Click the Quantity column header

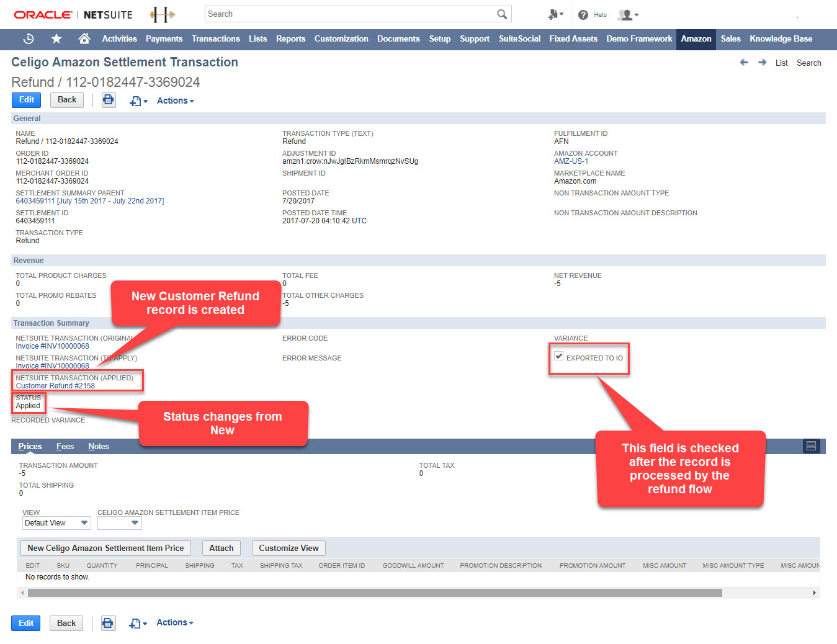[x=102, y=566]
